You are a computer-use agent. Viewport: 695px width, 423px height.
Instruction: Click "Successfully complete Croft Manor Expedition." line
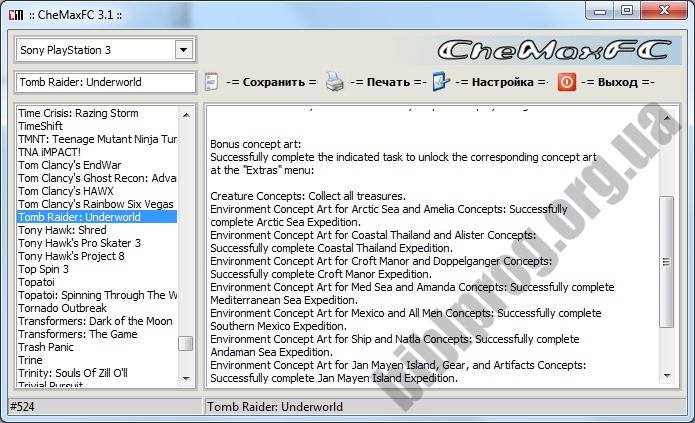click(321, 274)
